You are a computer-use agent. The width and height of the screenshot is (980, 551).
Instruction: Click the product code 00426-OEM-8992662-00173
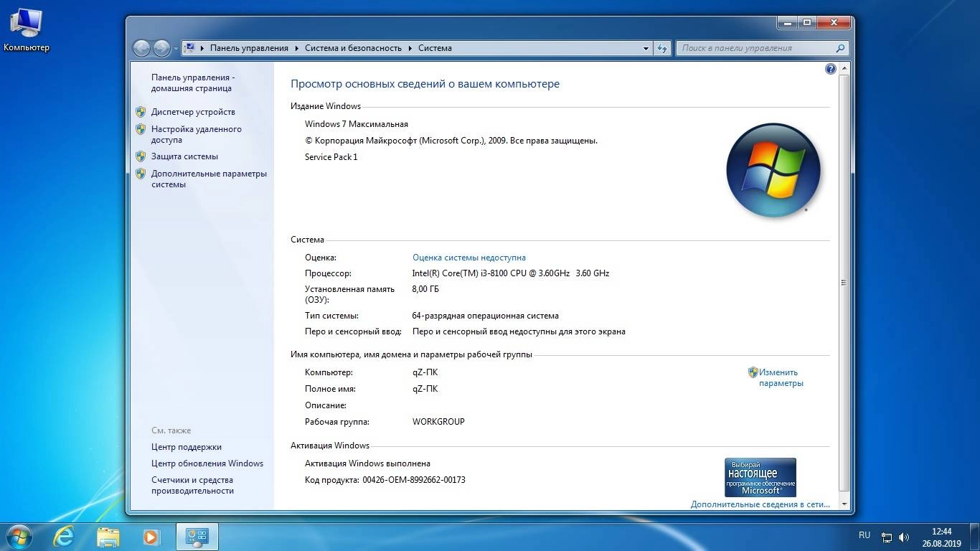coord(414,480)
